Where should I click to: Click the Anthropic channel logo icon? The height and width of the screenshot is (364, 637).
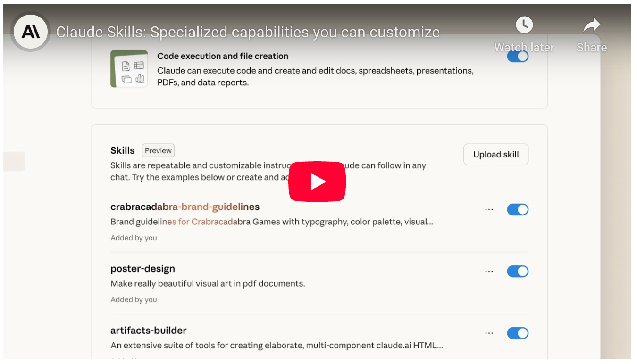coord(31,32)
